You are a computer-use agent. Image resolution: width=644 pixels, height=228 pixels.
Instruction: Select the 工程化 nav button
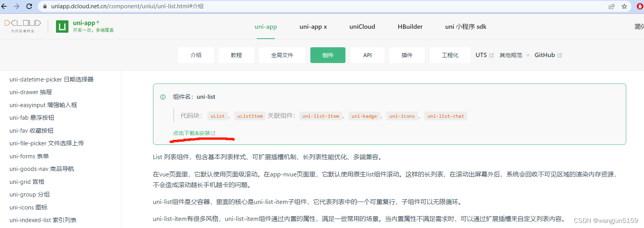tap(450, 55)
